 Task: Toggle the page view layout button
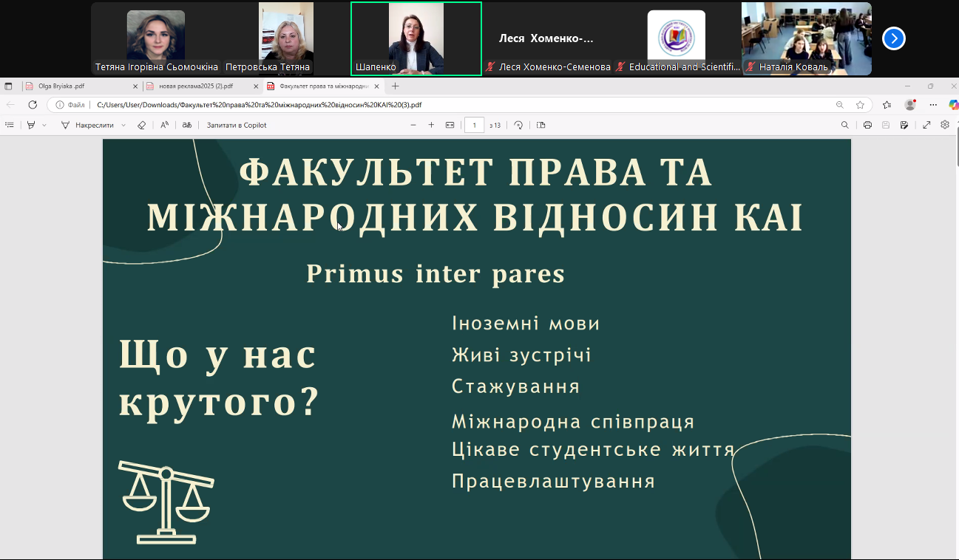point(541,126)
